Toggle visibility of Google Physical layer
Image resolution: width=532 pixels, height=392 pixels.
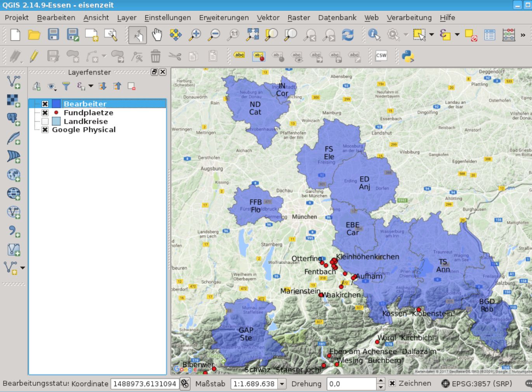(x=45, y=130)
